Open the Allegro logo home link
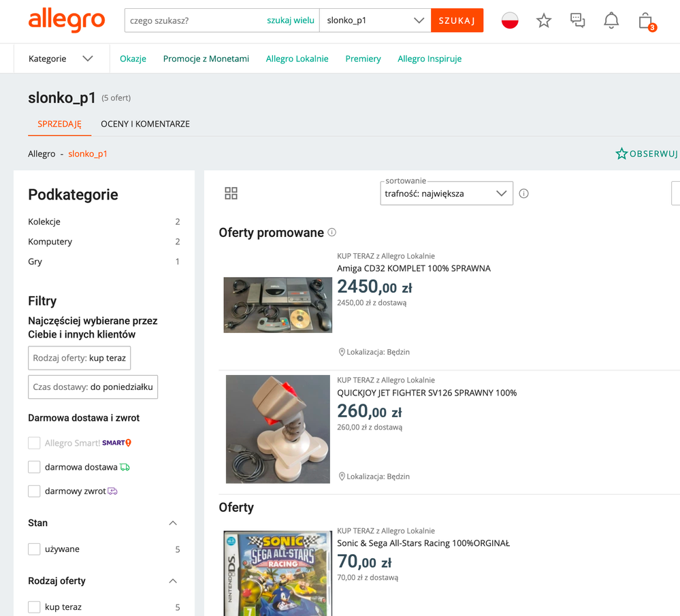This screenshot has width=680, height=616. click(x=66, y=20)
